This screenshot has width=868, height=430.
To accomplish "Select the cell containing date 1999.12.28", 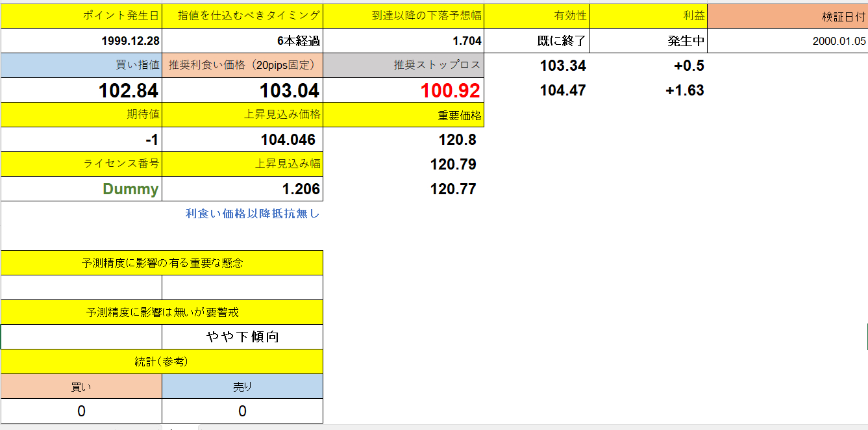I will click(x=81, y=40).
